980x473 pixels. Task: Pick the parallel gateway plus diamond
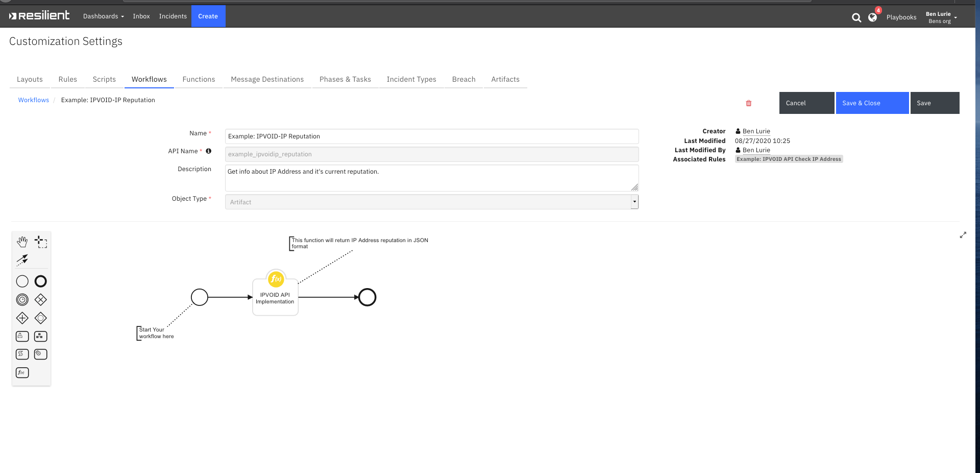tap(22, 318)
